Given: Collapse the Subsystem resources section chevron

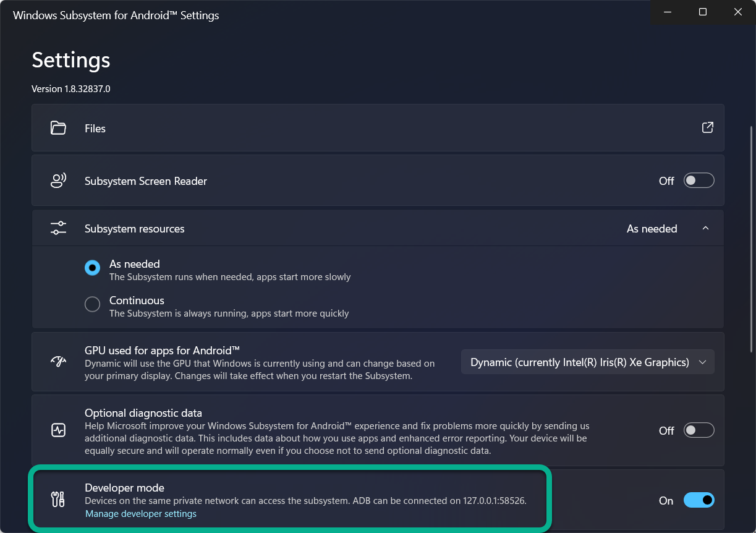Looking at the screenshot, I should pyautogui.click(x=705, y=229).
